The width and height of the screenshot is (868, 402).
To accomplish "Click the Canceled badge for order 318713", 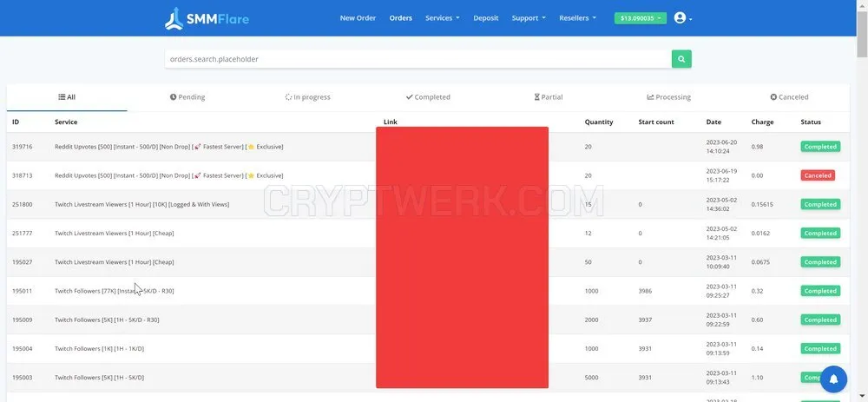I will point(818,175).
